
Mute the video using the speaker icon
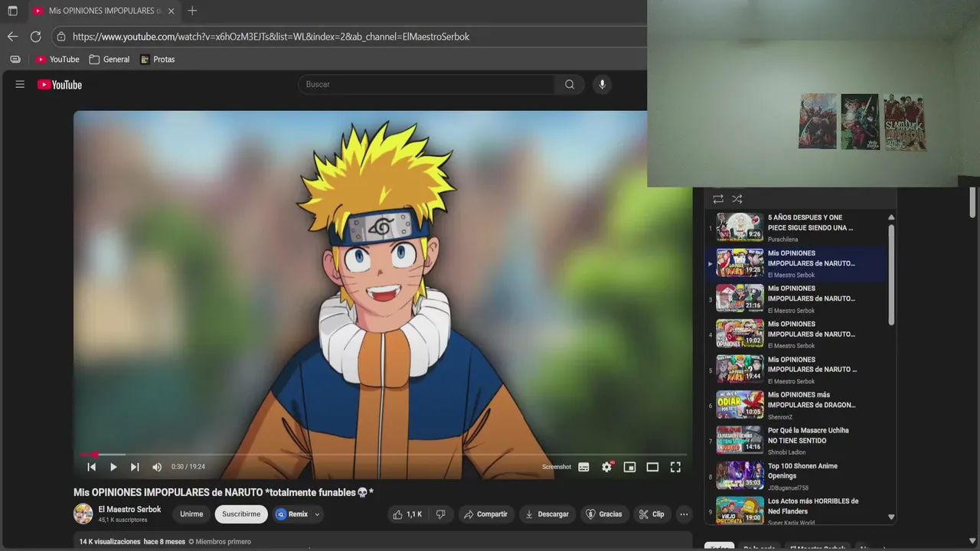click(157, 467)
